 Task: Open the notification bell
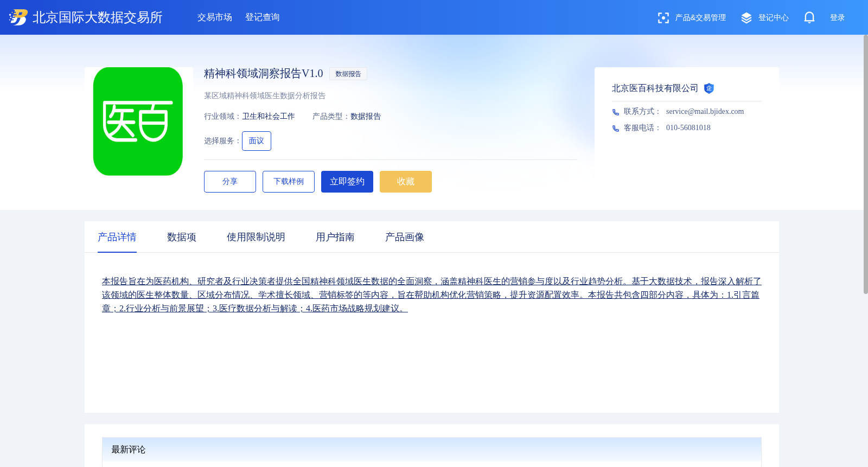[x=809, y=17]
